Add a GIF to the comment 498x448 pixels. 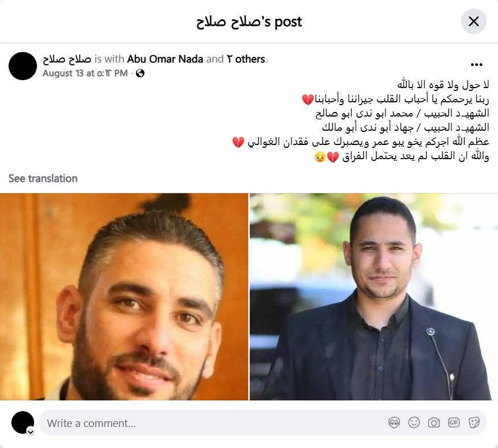tap(454, 422)
